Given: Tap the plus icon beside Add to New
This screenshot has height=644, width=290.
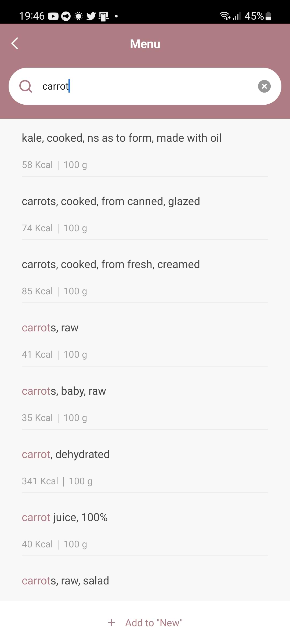Looking at the screenshot, I should point(111,623).
